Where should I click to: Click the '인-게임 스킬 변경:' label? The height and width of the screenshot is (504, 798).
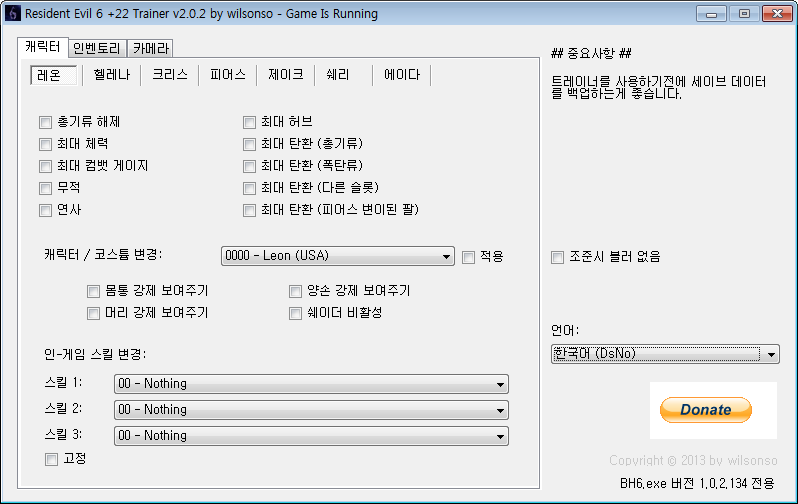[x=95, y=354]
